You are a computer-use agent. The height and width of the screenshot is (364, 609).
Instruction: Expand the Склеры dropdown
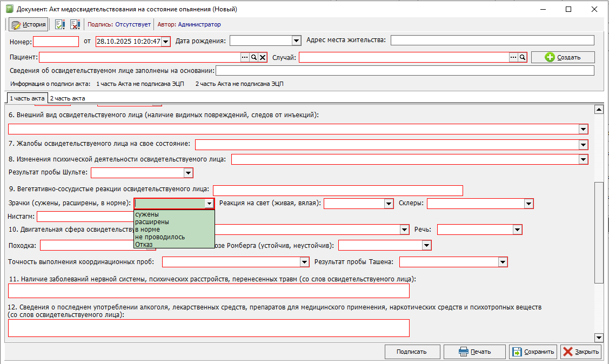click(x=528, y=204)
